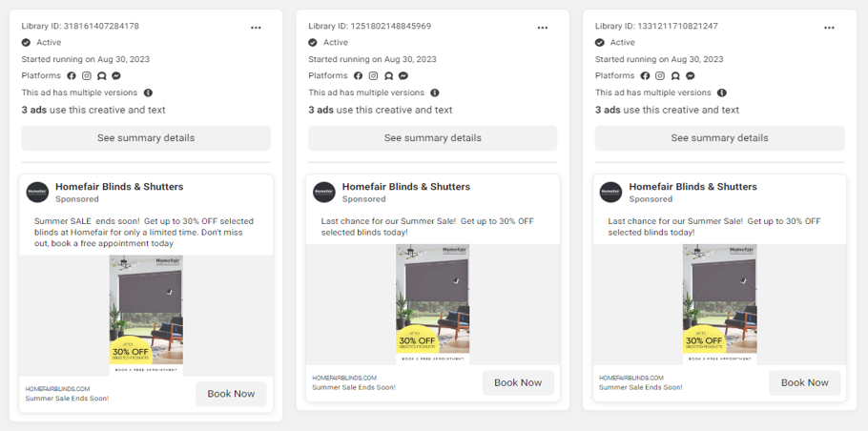Screen dimensions: 868x431
Task: Select text 'Library ID: 1251802148845969'
Action: click(x=370, y=26)
